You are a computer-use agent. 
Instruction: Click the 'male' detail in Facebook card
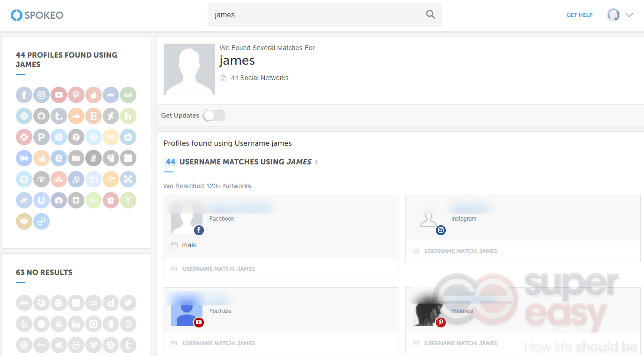(189, 245)
